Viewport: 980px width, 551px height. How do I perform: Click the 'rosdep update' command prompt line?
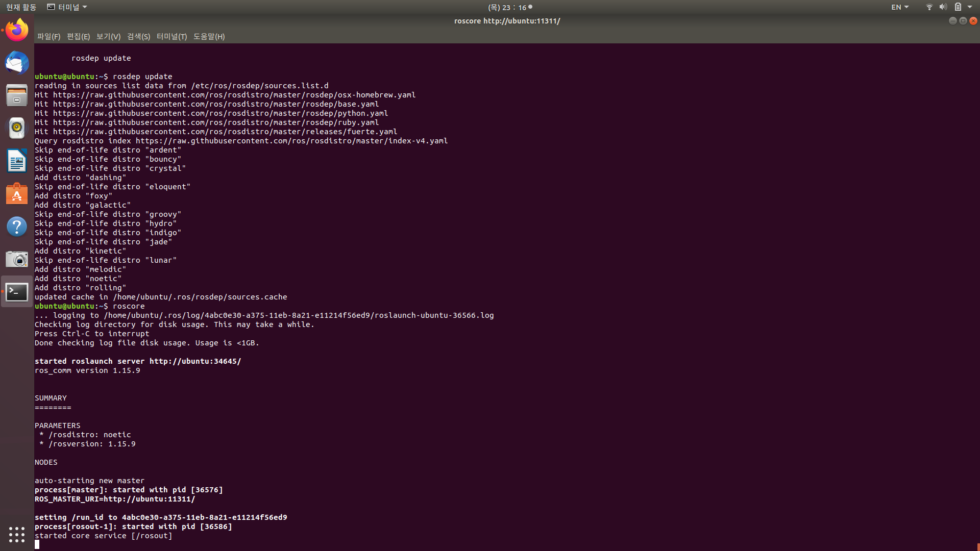click(104, 77)
